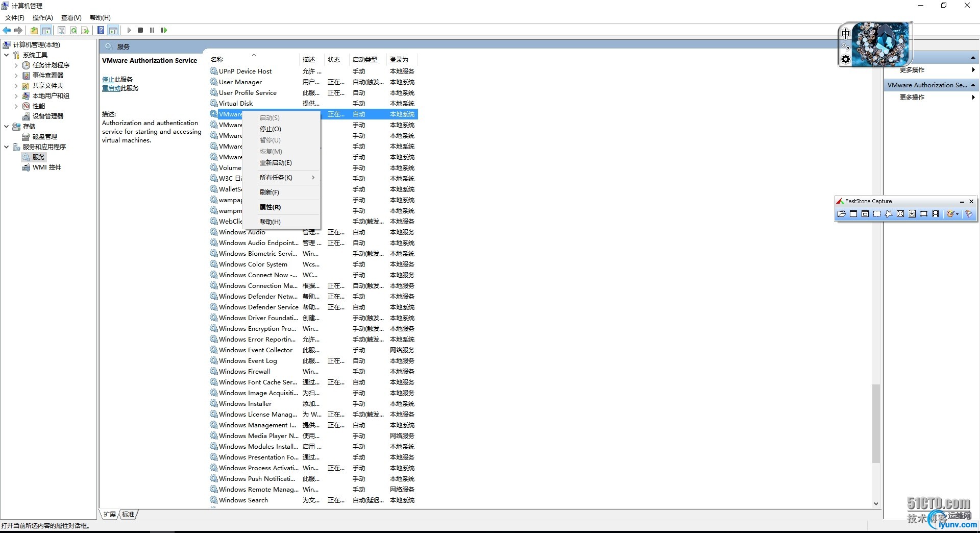Image resolution: width=980 pixels, height=533 pixels.
Task: Go forward using the toolbar forward arrow
Action: point(18,30)
